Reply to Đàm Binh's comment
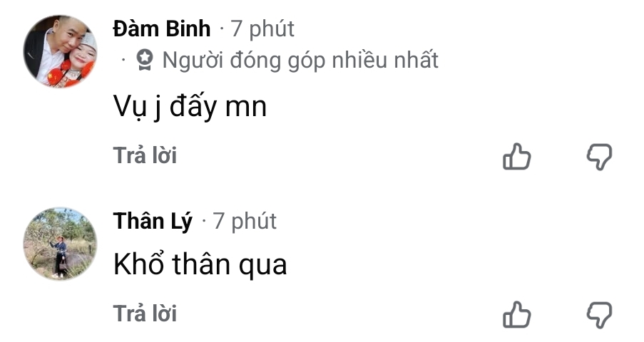Screen dimensions: 644x342 pyautogui.click(x=145, y=155)
